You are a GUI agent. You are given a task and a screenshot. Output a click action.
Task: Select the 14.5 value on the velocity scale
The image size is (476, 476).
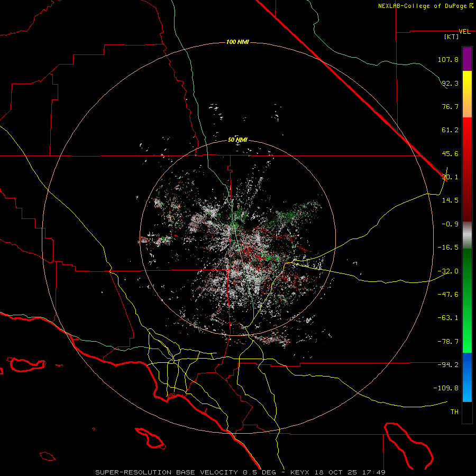coord(450,200)
